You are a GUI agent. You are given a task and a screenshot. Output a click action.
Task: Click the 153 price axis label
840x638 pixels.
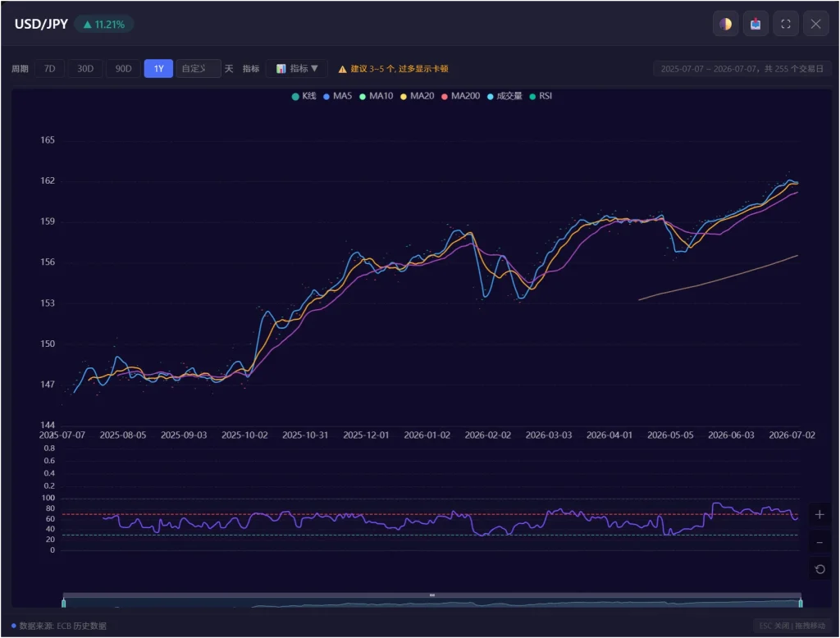[x=48, y=303]
